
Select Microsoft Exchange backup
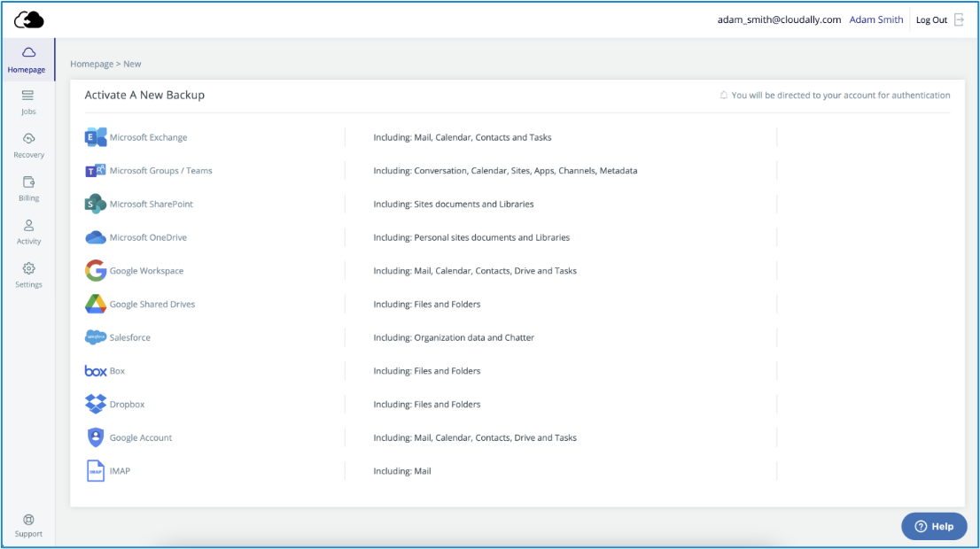click(148, 137)
